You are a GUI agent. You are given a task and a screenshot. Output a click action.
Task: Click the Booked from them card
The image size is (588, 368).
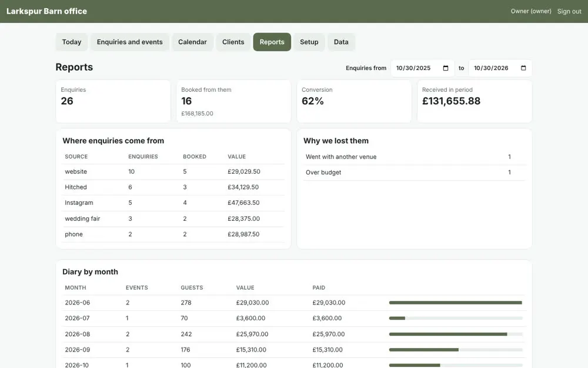point(233,101)
